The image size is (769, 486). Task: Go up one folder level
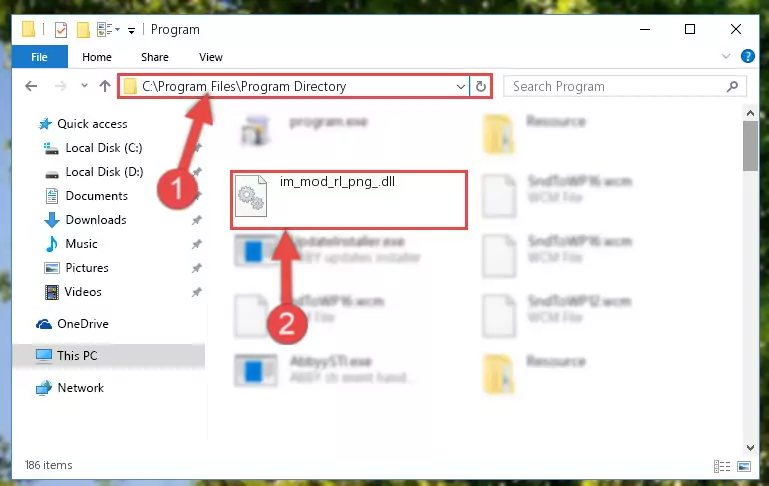click(x=104, y=86)
